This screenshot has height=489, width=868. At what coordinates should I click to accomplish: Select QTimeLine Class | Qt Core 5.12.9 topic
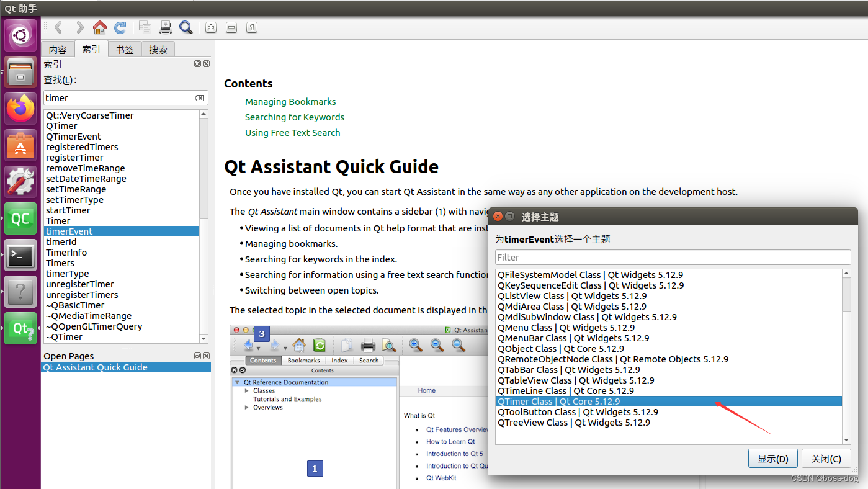click(x=669, y=391)
